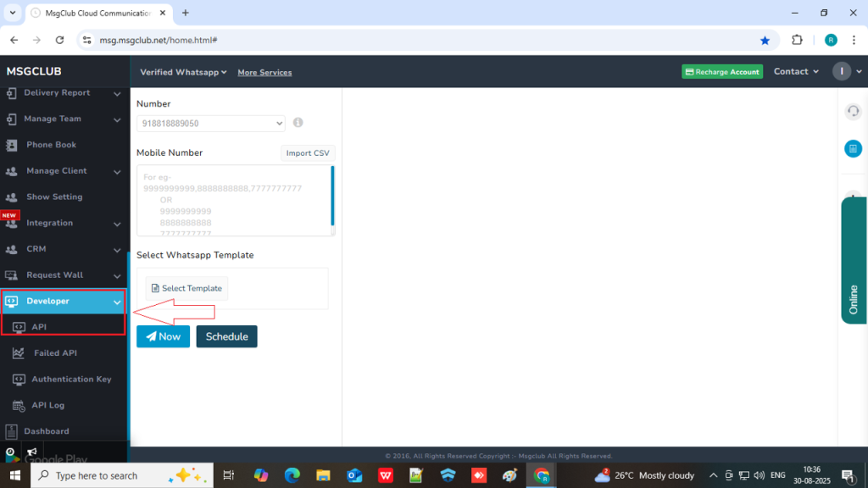Open the Chrome tab search dropdown
This screenshot has height=488, width=868.
pyautogui.click(x=12, y=13)
